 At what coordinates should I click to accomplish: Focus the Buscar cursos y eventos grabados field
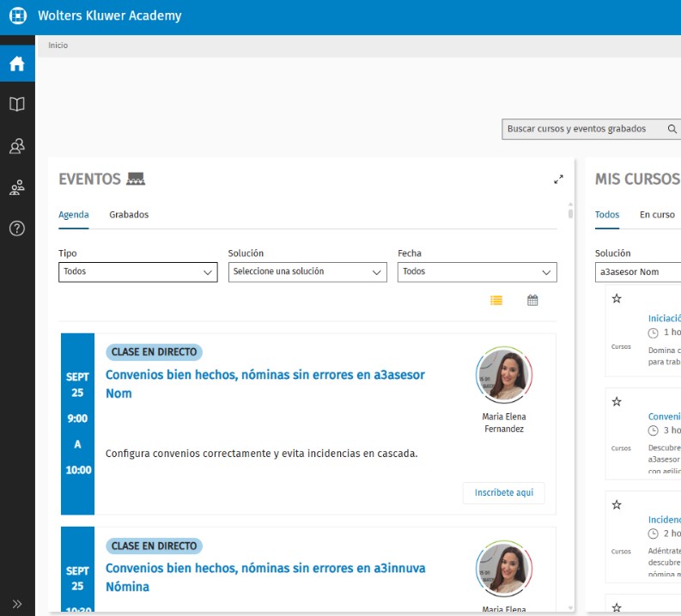click(x=591, y=129)
